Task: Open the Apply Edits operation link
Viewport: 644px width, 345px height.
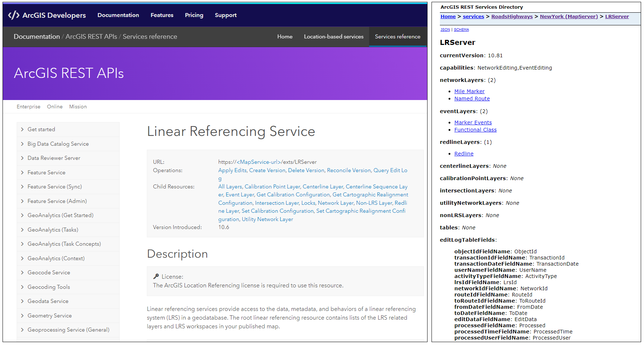Action: pos(232,170)
